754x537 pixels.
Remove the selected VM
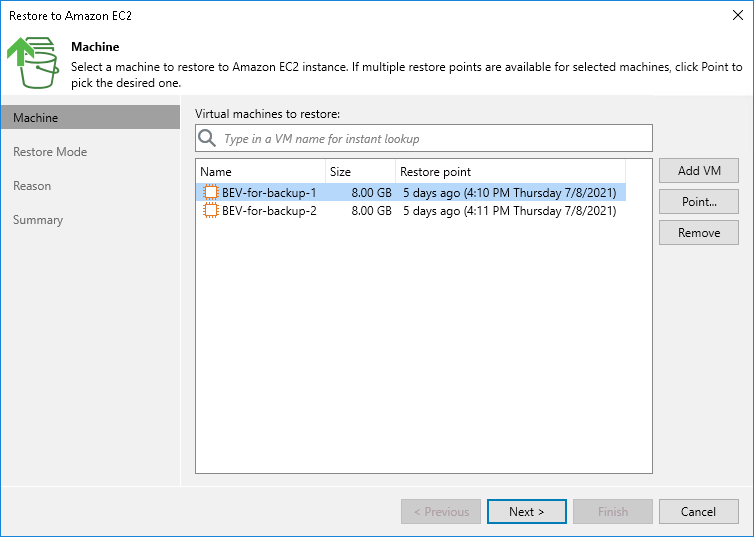tap(698, 232)
